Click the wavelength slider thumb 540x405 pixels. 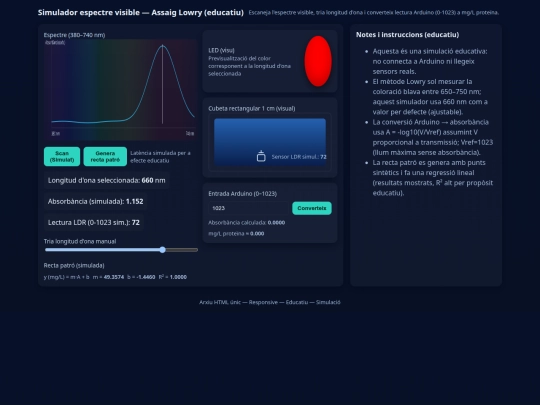[x=163, y=250]
